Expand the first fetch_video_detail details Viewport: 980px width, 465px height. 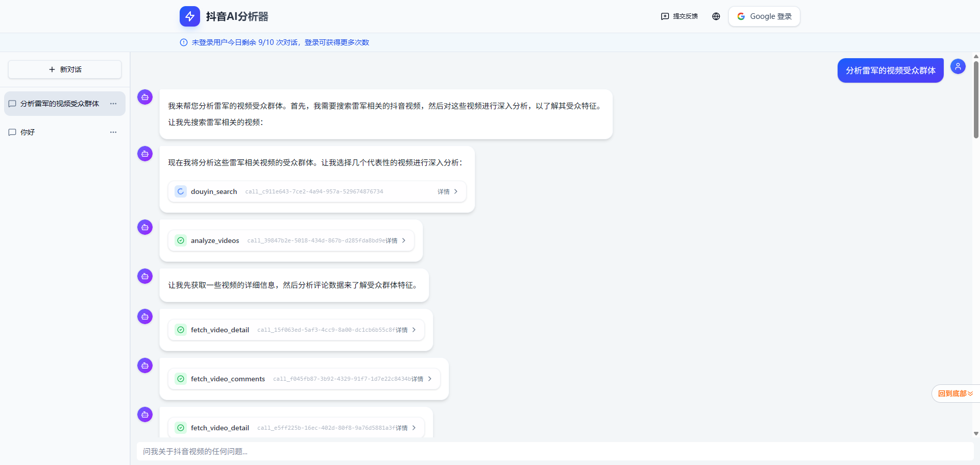[406, 330]
